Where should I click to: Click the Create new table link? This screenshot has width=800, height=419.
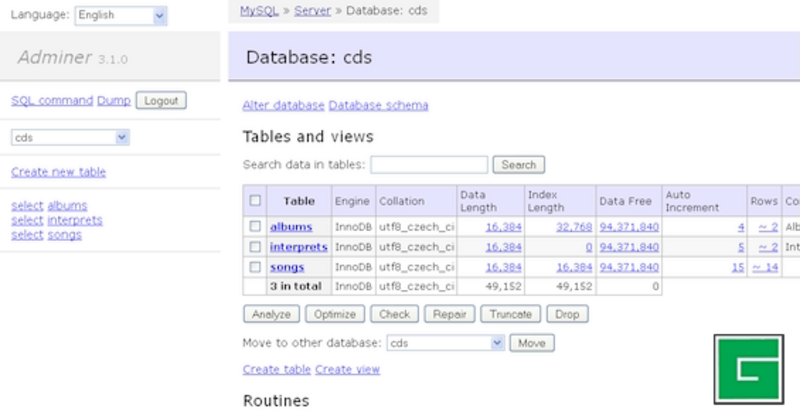point(58,172)
